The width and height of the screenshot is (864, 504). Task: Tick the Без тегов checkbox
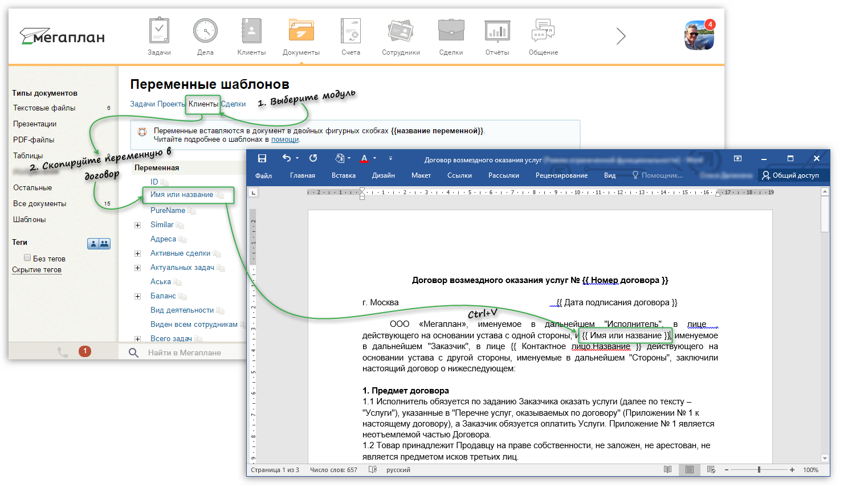pos(27,258)
